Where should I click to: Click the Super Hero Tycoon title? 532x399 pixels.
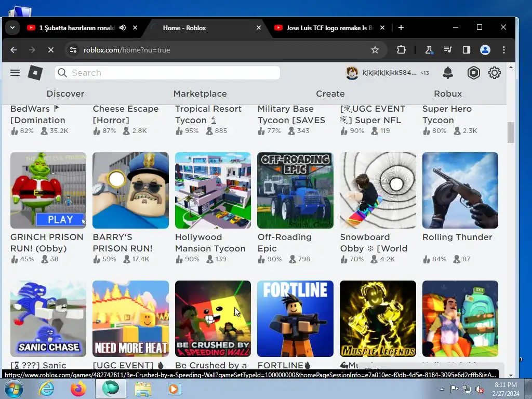tap(447, 115)
